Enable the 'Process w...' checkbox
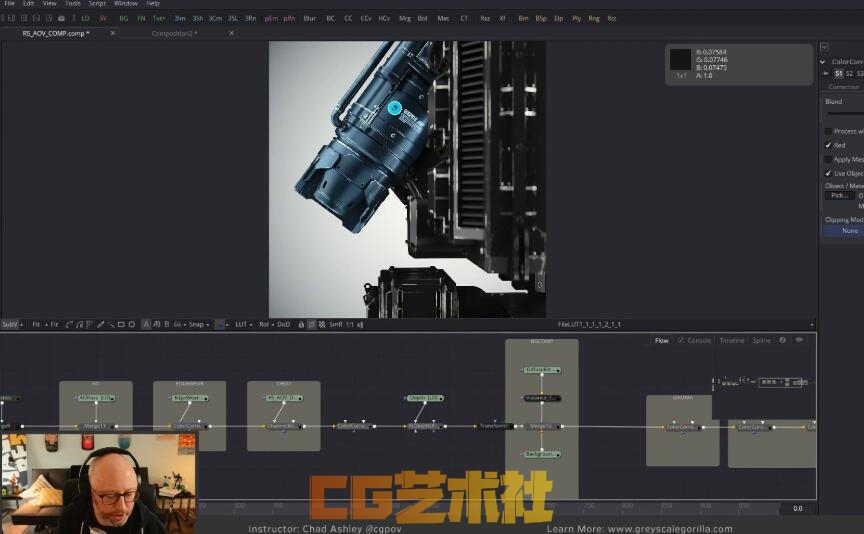 click(828, 131)
